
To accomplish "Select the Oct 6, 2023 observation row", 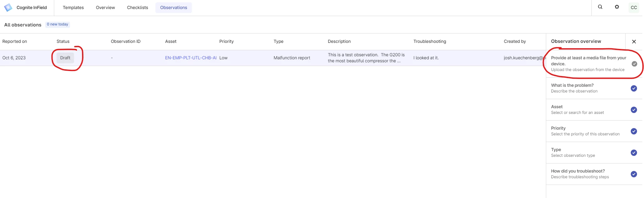I will 14,58.
